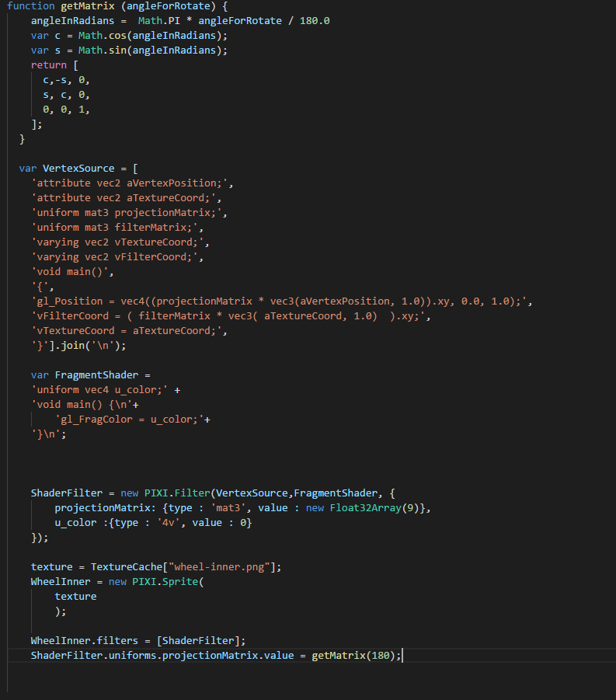Click the 'Math.cos(angleInRadians)' call
616x700 pixels.
pos(150,36)
